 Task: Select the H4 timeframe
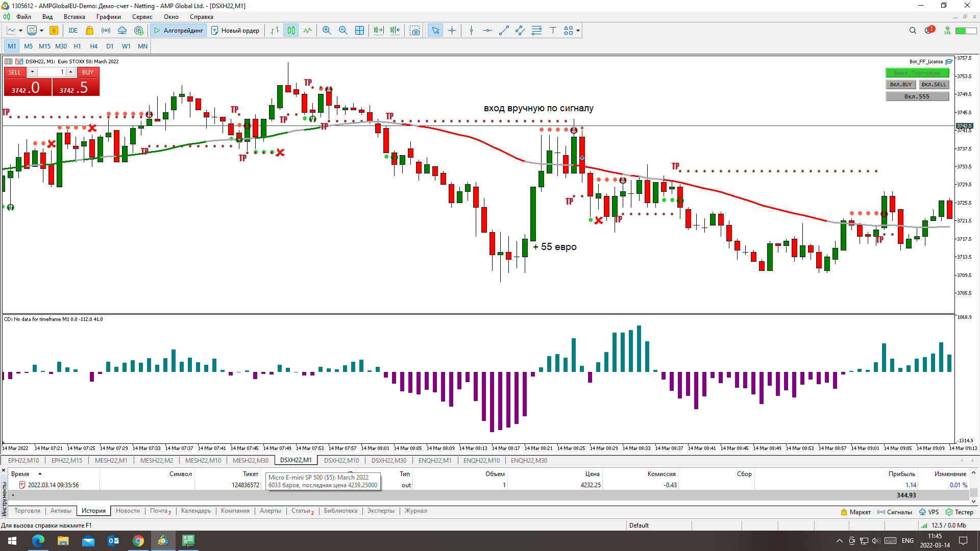tap(93, 46)
